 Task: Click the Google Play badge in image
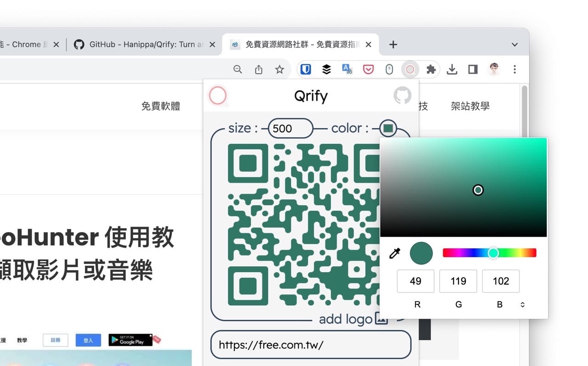click(130, 340)
